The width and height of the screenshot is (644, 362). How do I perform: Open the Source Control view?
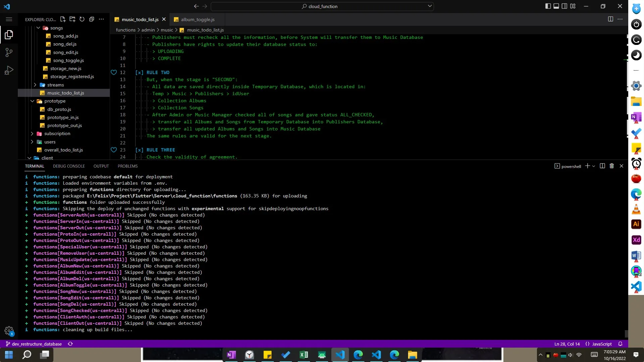click(9, 52)
